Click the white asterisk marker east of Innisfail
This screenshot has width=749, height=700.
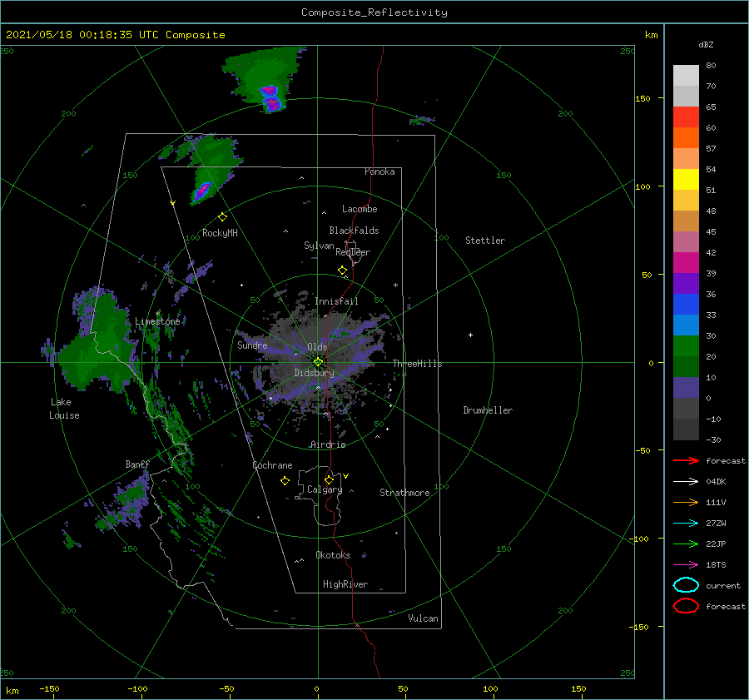pyautogui.click(x=395, y=285)
